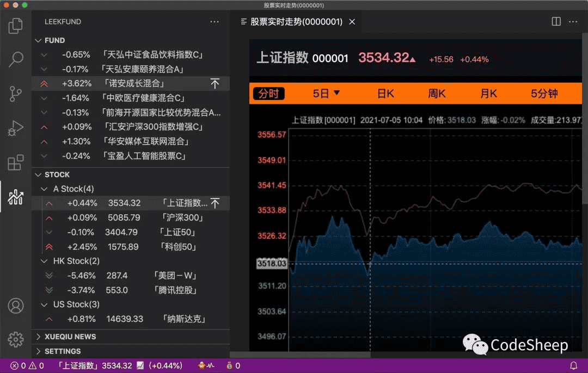Select the 科创50 stock row
The height and width of the screenshot is (373, 588).
tap(131, 247)
